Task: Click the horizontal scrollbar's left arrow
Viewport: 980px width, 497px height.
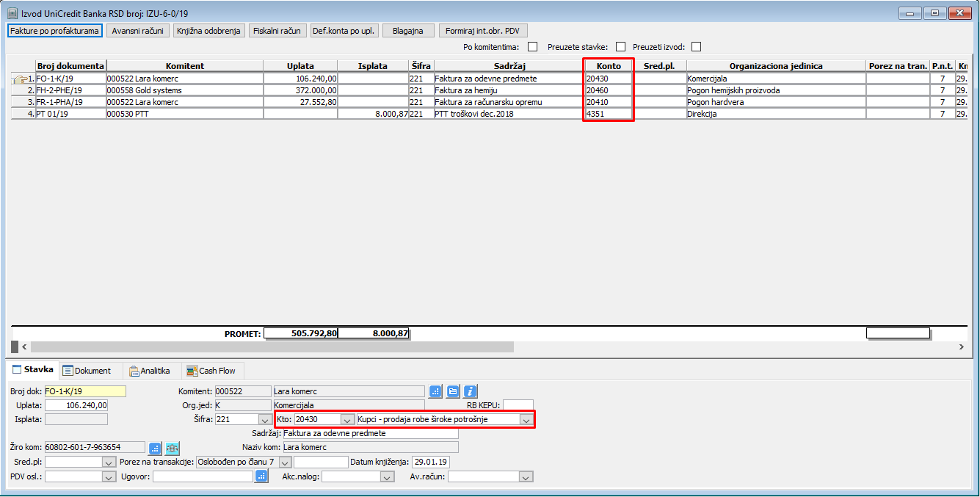Action: click(23, 347)
